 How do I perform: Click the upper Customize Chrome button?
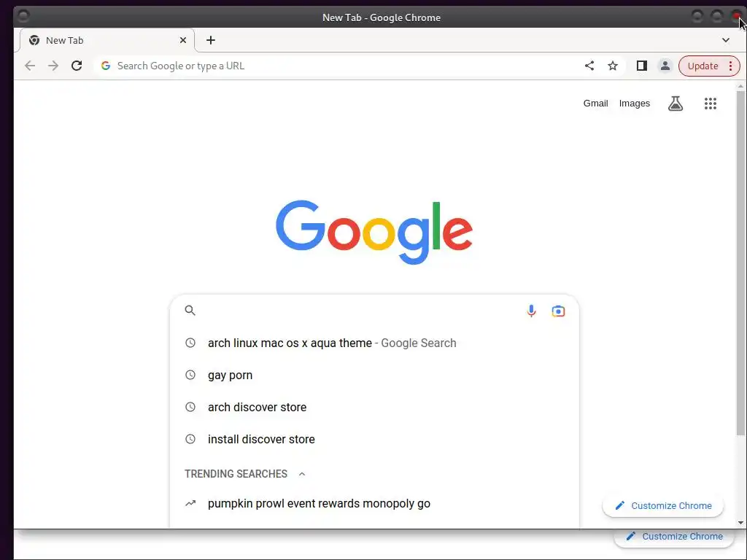pyautogui.click(x=662, y=506)
